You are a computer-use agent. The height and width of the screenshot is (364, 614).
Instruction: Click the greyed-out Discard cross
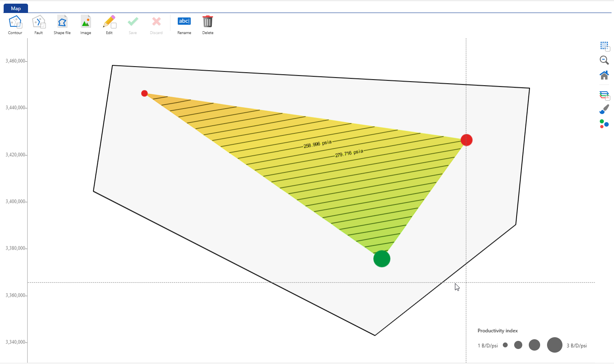156,25
